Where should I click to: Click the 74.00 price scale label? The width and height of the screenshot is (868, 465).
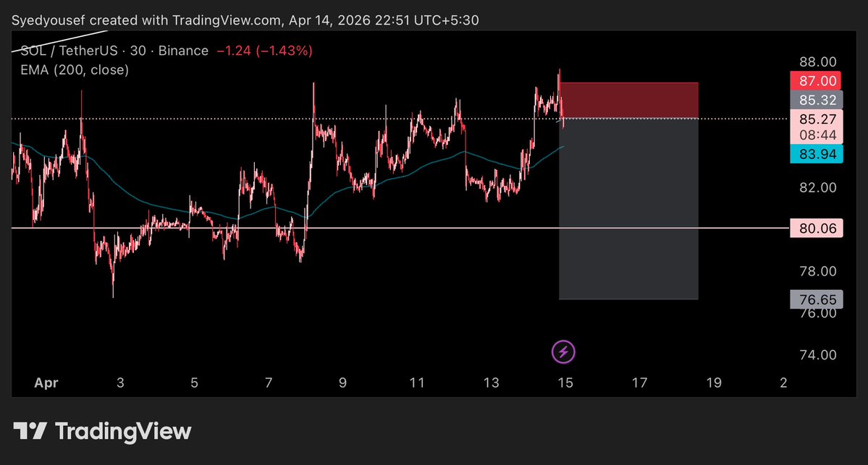(x=818, y=355)
